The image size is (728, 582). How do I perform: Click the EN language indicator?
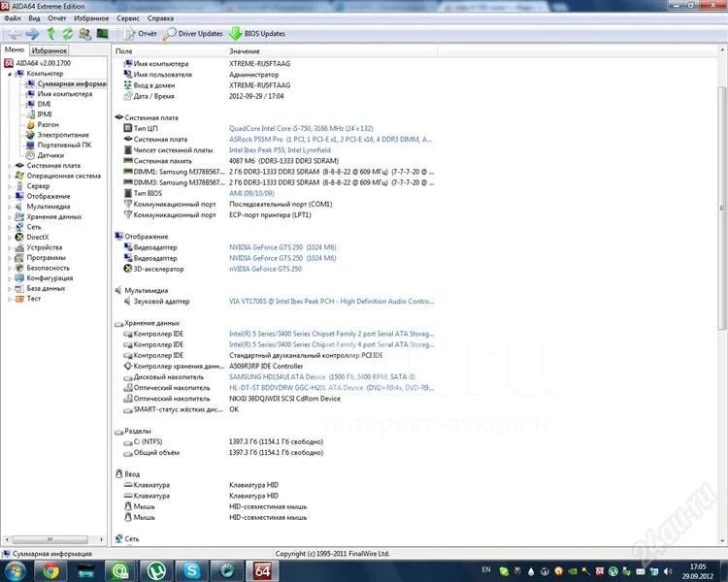tap(486, 569)
